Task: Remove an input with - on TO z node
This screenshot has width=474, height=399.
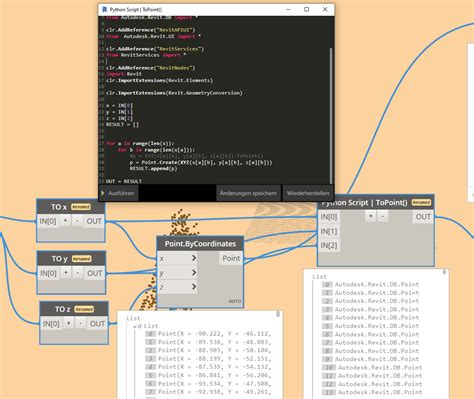Action: (81, 323)
